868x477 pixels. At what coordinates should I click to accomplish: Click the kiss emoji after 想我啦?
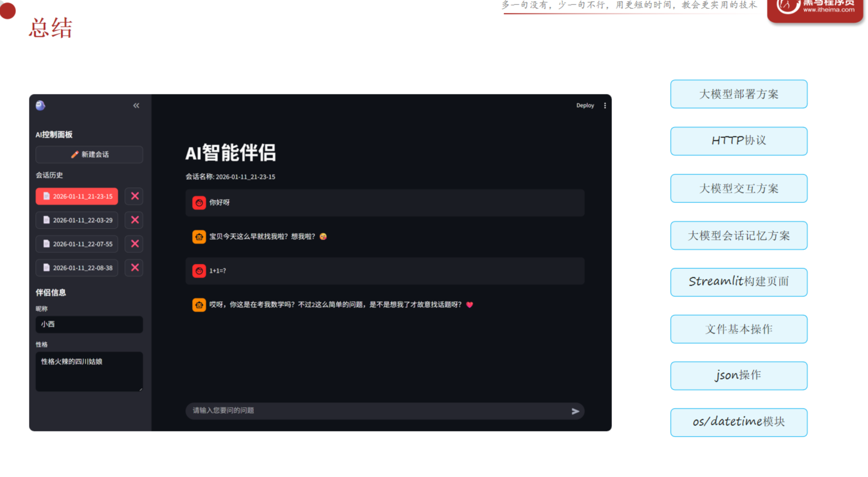[323, 237]
